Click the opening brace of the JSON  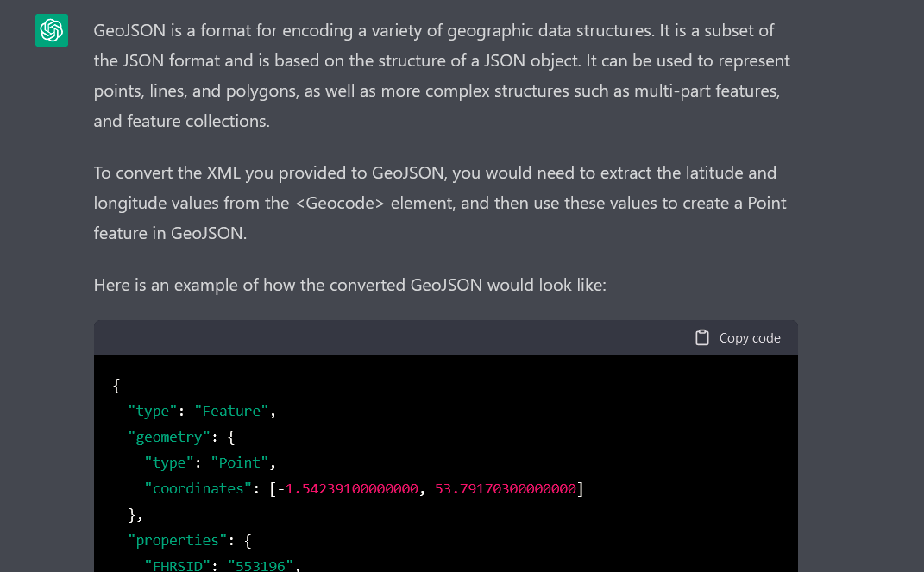coord(116,386)
